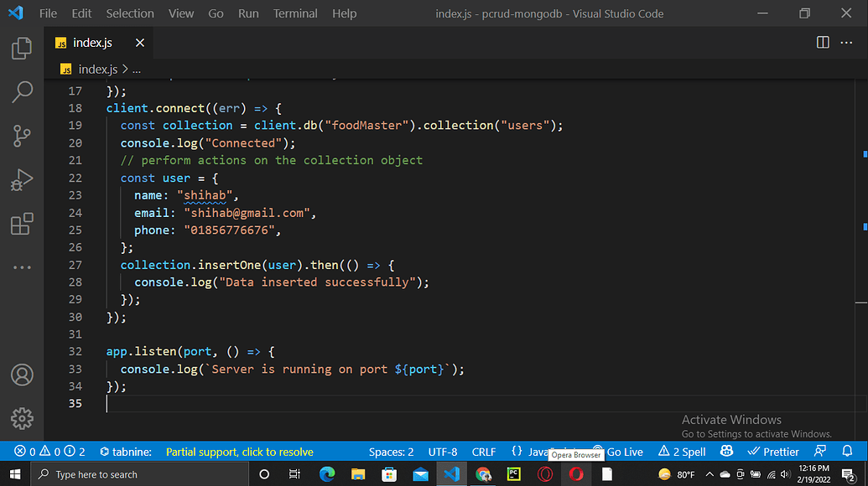This screenshot has width=868, height=486.
Task: Toggle Go Live server from status bar
Action: point(624,452)
